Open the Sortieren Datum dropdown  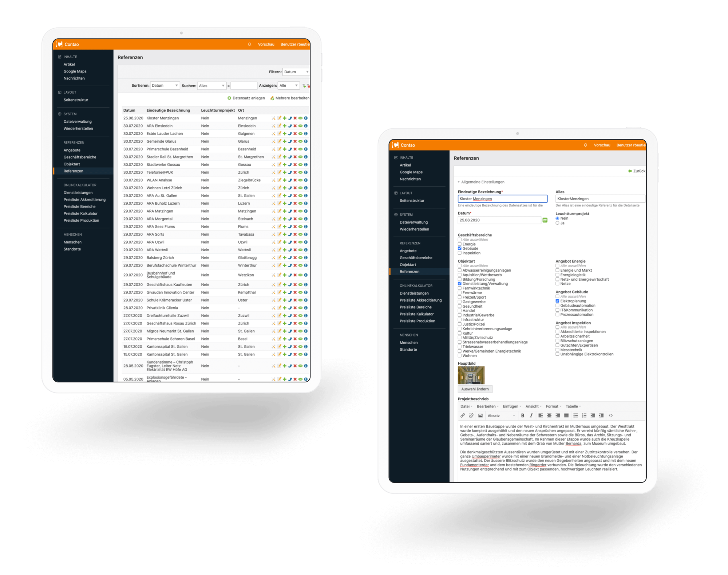165,86
